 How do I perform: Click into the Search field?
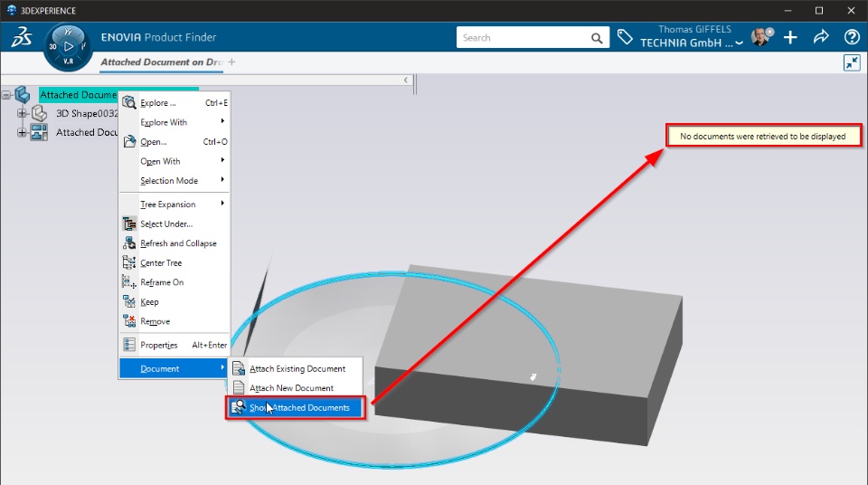click(524, 38)
